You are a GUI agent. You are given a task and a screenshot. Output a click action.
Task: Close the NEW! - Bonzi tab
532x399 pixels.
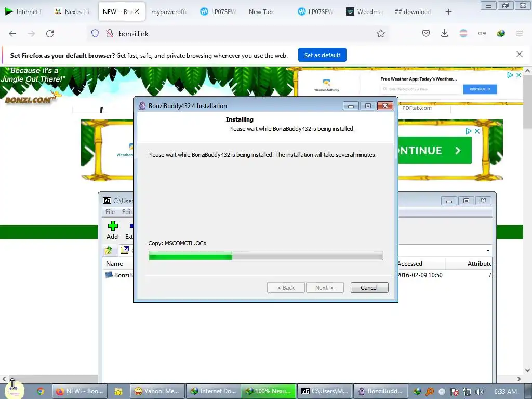click(x=137, y=11)
